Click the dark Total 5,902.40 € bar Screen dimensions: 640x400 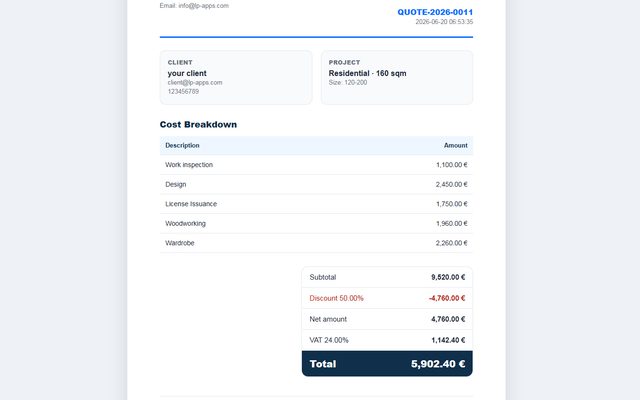pyautogui.click(x=387, y=364)
